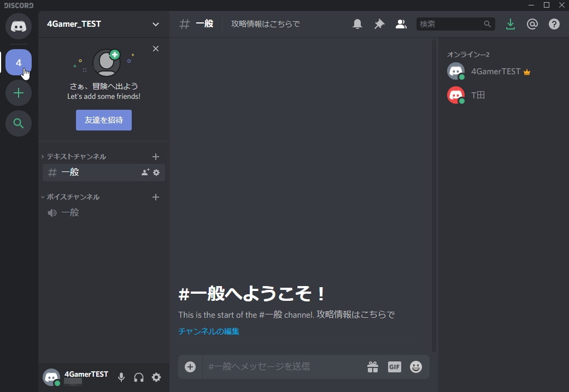Open the GIF picker
The image size is (569, 392).
(x=395, y=367)
